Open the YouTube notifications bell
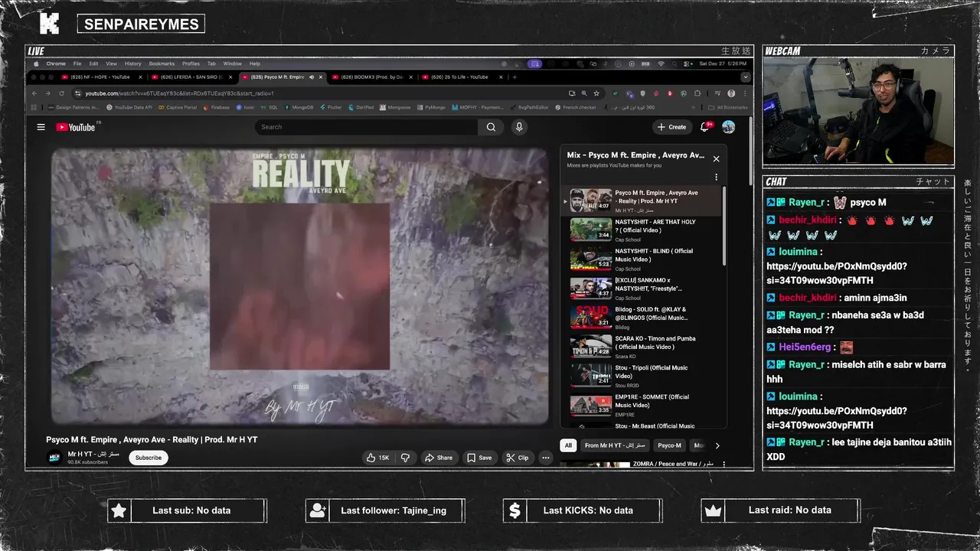Viewport: 980px width, 551px height. [705, 127]
